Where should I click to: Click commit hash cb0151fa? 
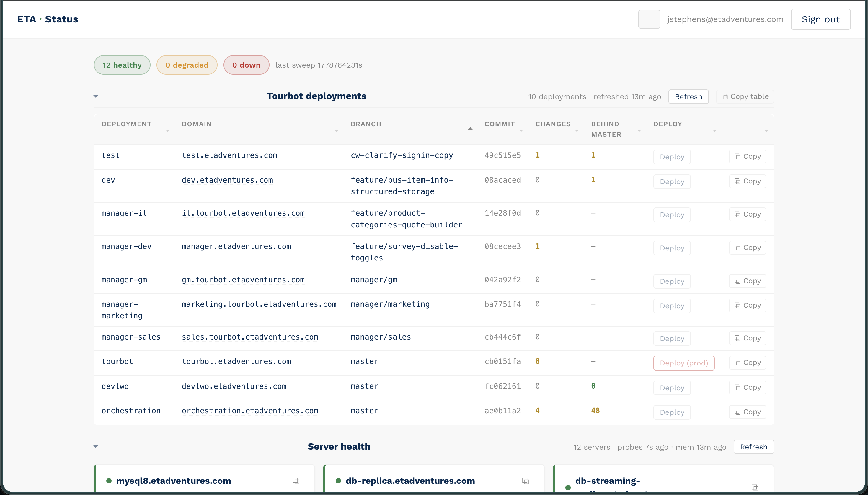click(x=502, y=361)
